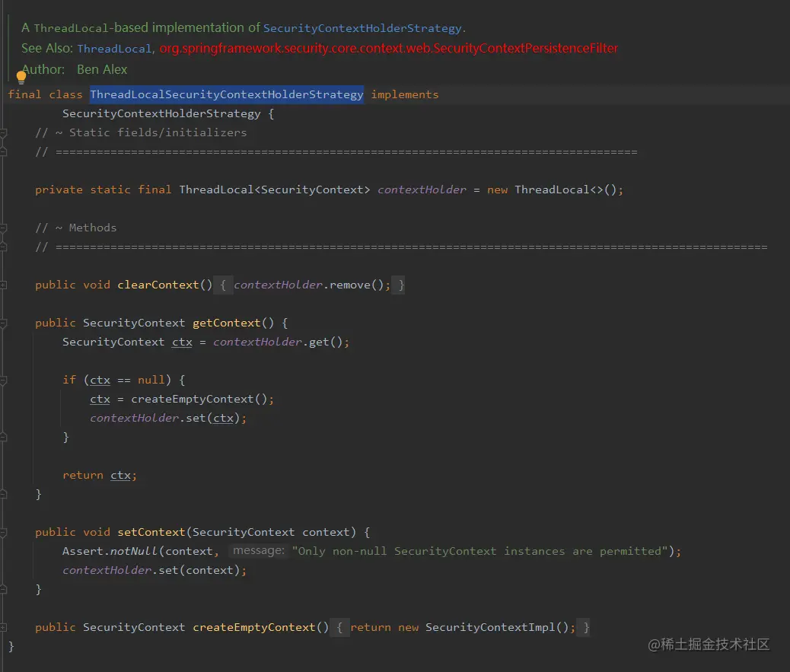Screen dimensions: 790x672
Task: Click the '// ~ Static fields/initializers' comment
Action: pos(141,132)
